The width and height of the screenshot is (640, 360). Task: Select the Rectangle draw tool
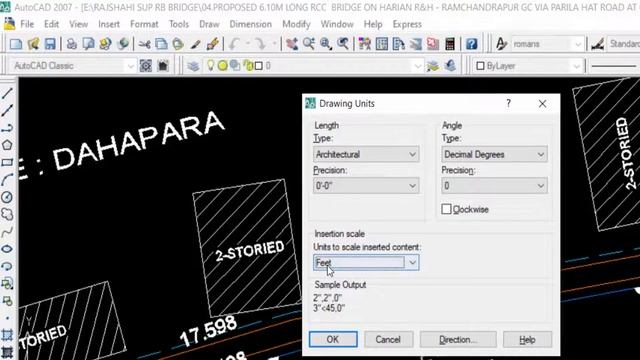[7, 162]
